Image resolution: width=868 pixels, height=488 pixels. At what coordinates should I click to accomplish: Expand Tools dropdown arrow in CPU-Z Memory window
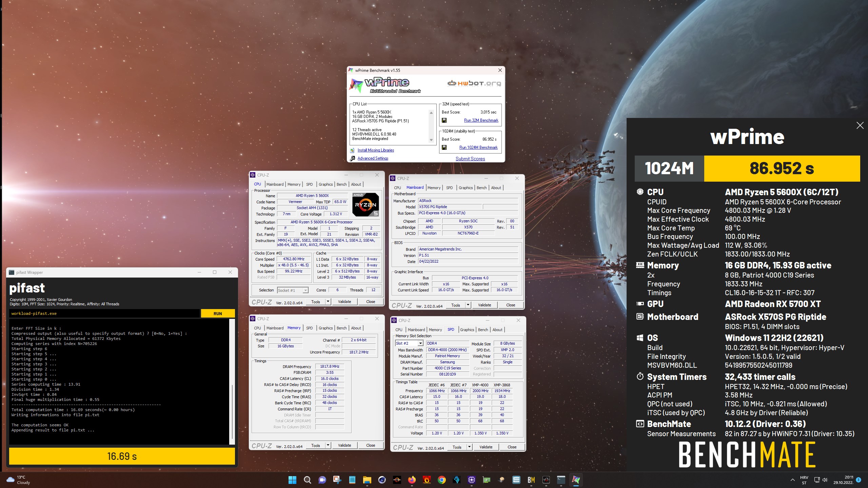coord(328,445)
